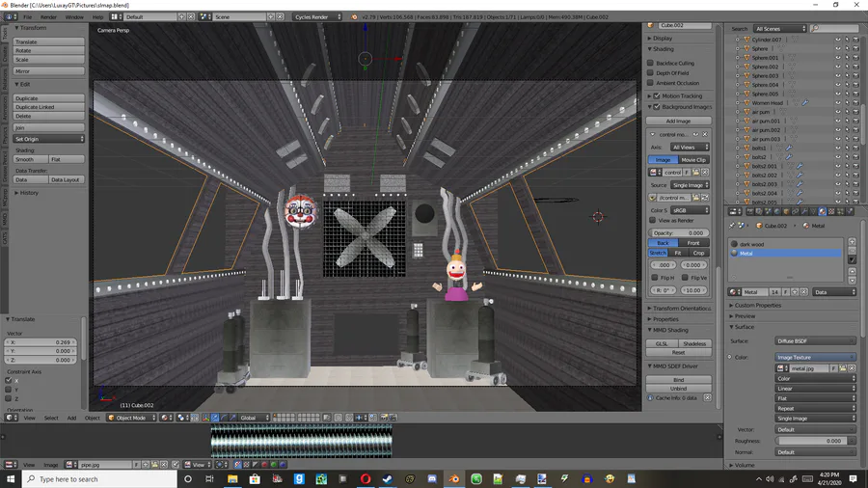Hide Women Head object with eye icon
This screenshot has height=488, width=868.
tap(837, 102)
